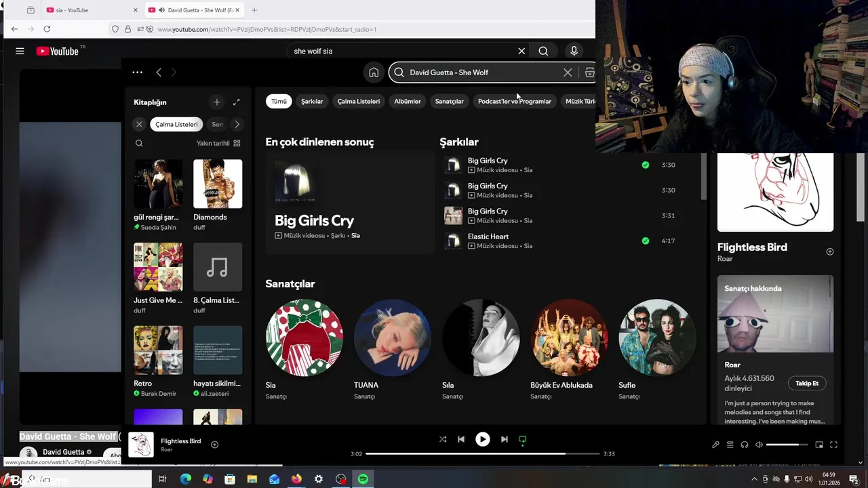Go back in Spotify navigation
868x488 pixels.
tap(159, 73)
